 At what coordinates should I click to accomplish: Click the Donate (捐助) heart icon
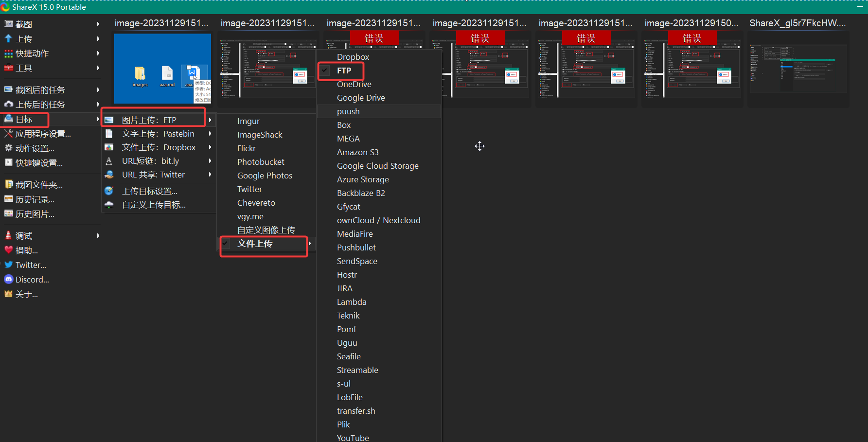[8, 250]
